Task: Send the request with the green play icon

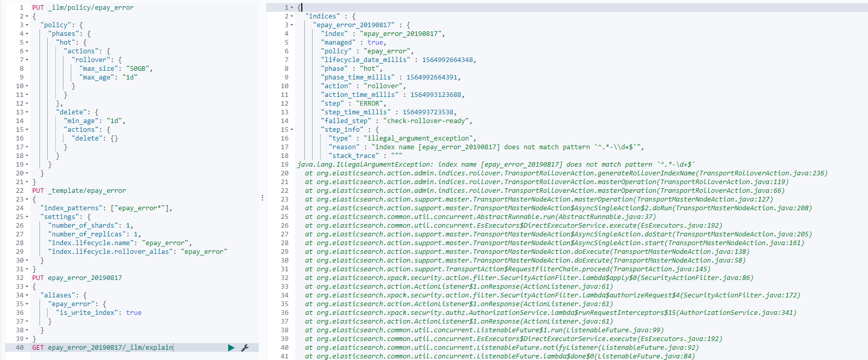Action: click(x=231, y=348)
